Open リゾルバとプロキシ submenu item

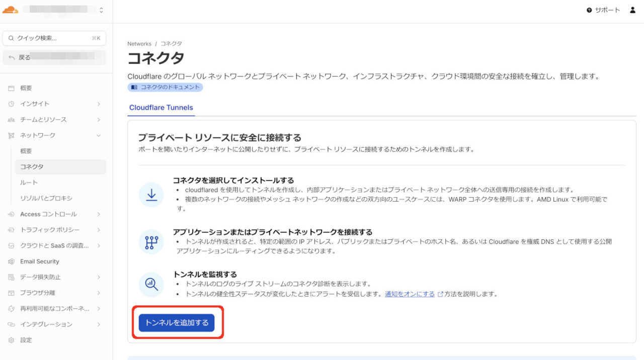pos(46,198)
